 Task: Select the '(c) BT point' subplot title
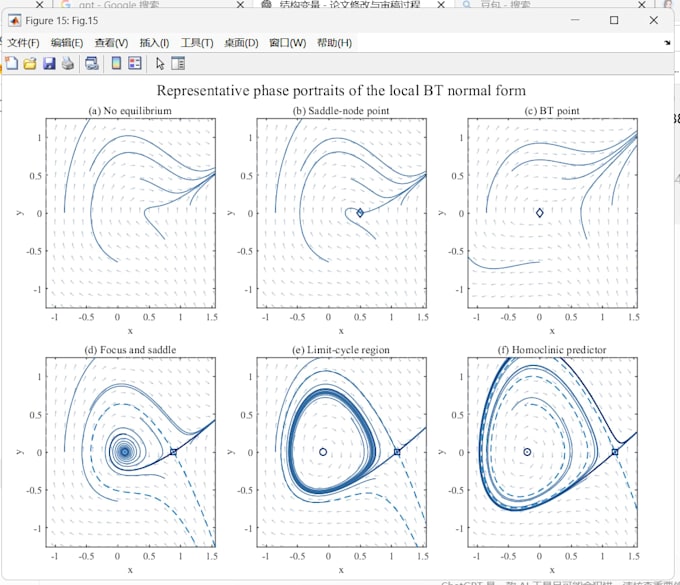[x=552, y=111]
